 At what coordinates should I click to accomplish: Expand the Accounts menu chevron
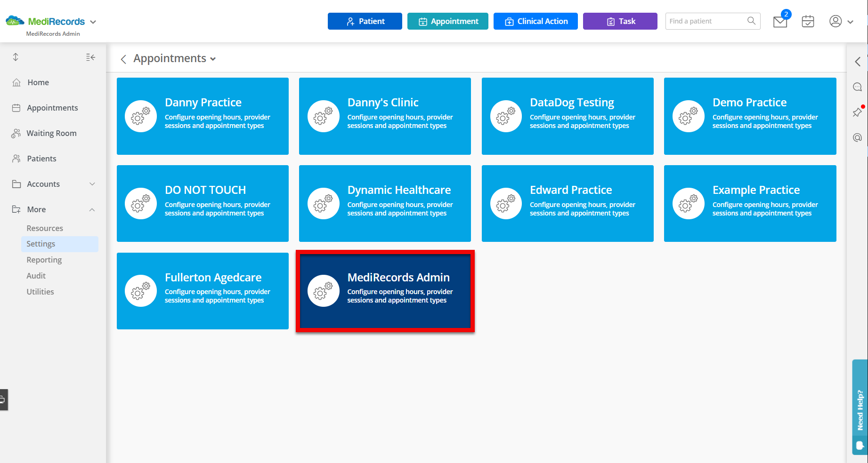(x=92, y=184)
